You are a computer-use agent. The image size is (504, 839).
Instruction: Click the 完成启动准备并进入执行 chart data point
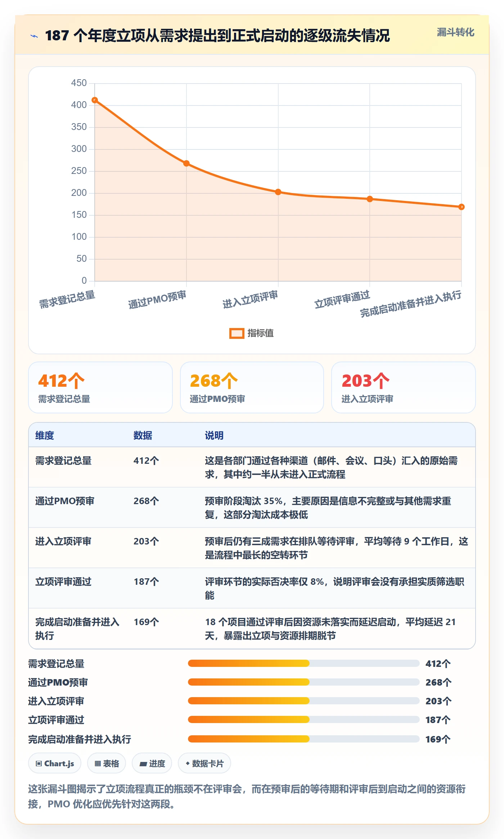[462, 207]
